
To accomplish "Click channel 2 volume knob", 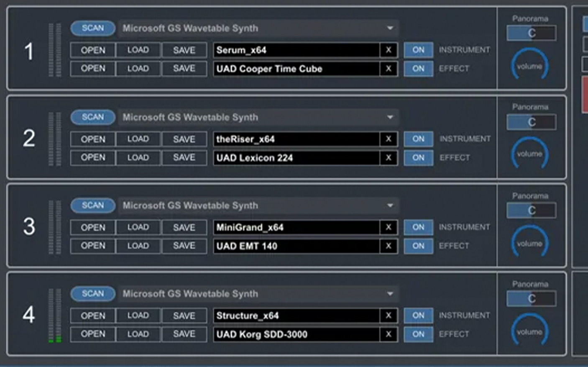I will (529, 154).
